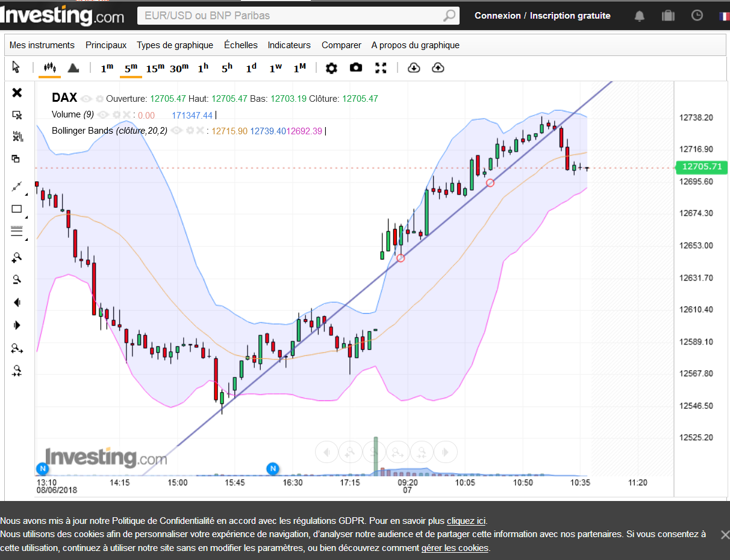The height and width of the screenshot is (560, 730).
Task: Take a chart snapshot with camera icon
Action: click(x=356, y=67)
